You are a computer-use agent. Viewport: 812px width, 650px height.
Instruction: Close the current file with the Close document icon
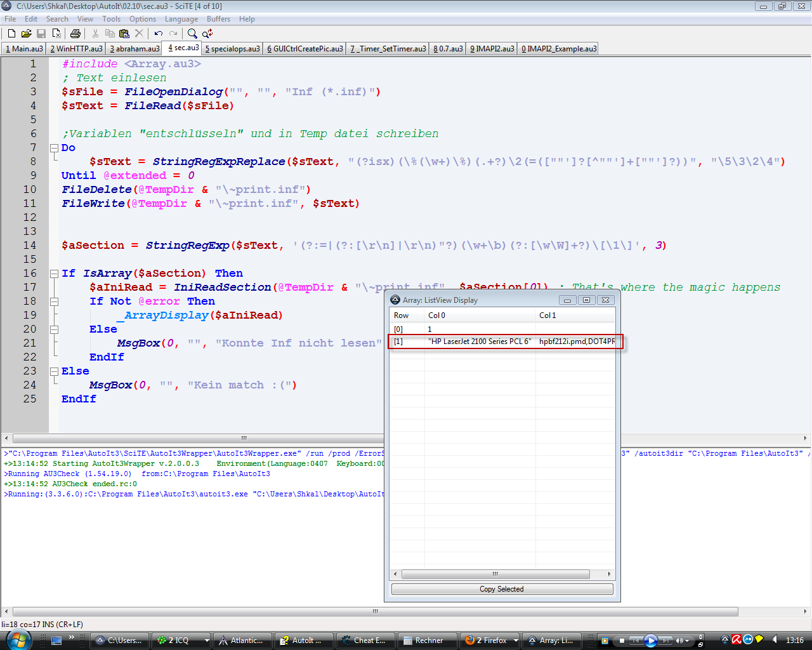[56, 34]
